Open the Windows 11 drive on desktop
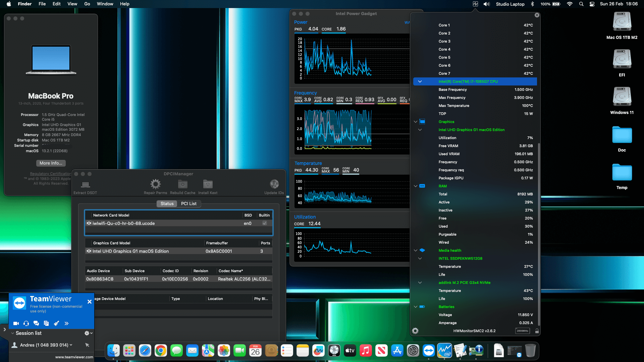Viewport: 644px width, 362px height. point(622,101)
